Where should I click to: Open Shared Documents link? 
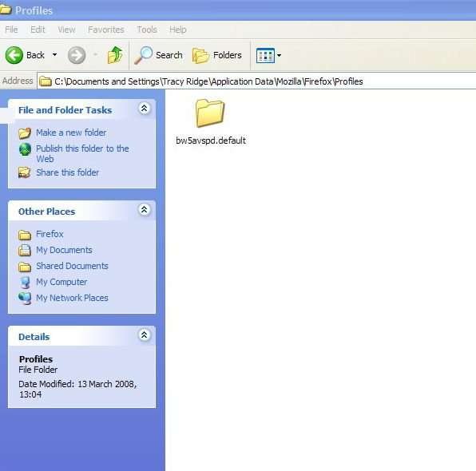point(72,266)
